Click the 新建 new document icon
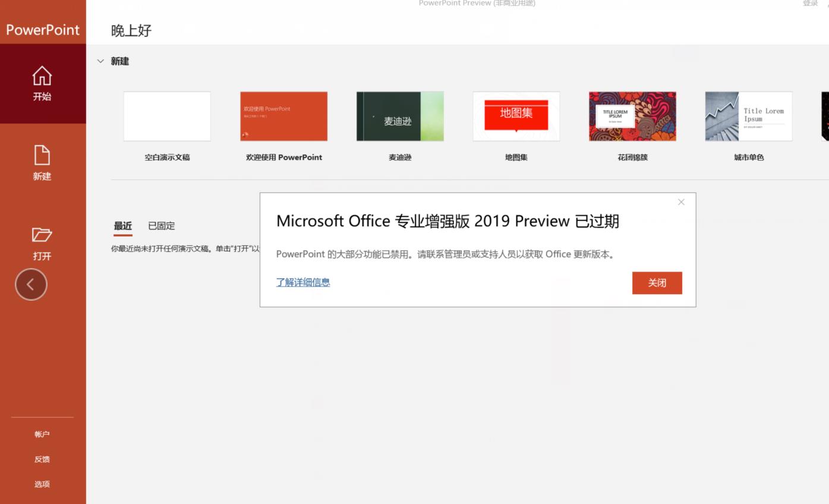The width and height of the screenshot is (829, 504). pyautogui.click(x=42, y=163)
